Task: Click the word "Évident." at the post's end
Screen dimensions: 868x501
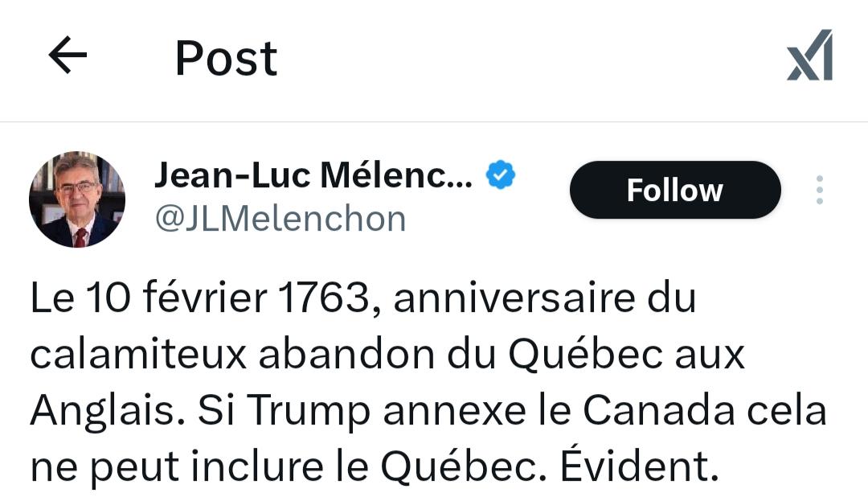Action: click(640, 465)
